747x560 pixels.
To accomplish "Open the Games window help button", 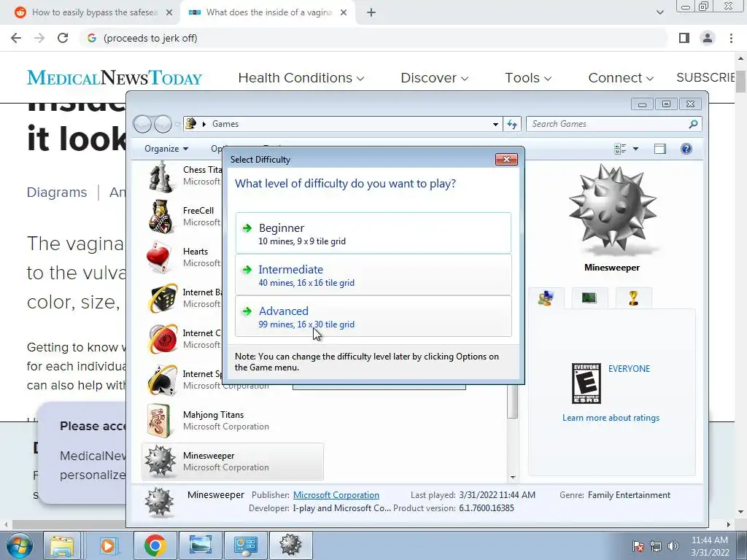I will [686, 149].
